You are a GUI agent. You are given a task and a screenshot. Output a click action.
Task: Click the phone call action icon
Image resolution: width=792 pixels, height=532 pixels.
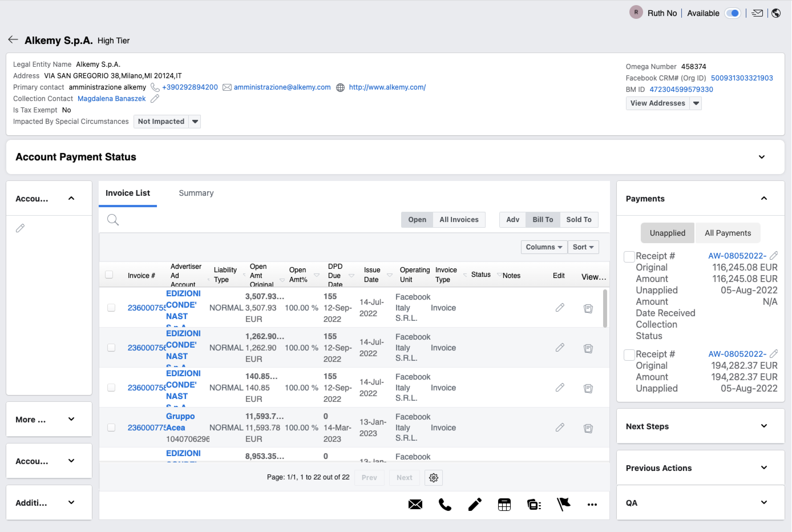coord(445,504)
